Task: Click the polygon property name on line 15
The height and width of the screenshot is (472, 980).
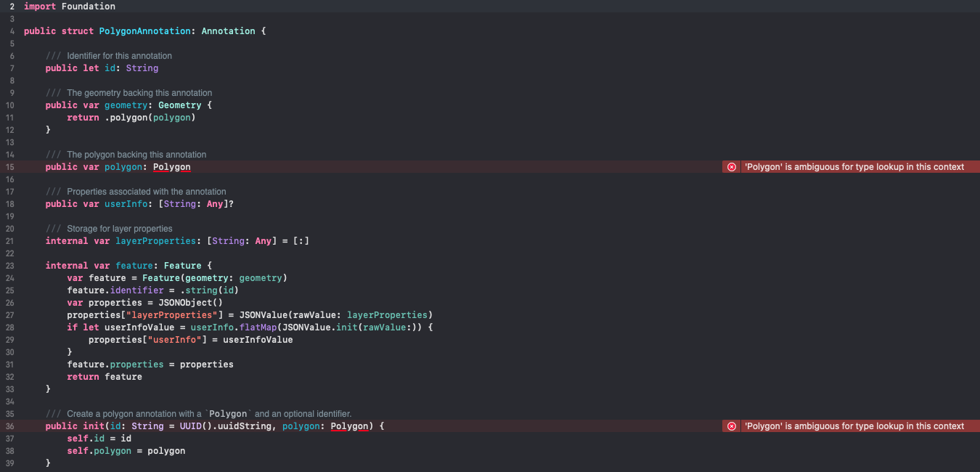Action: pyautogui.click(x=123, y=167)
